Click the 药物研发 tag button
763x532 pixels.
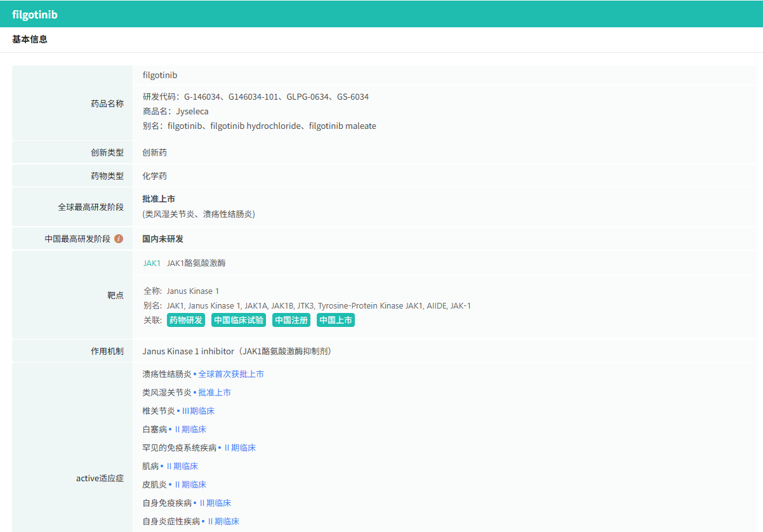tap(186, 321)
